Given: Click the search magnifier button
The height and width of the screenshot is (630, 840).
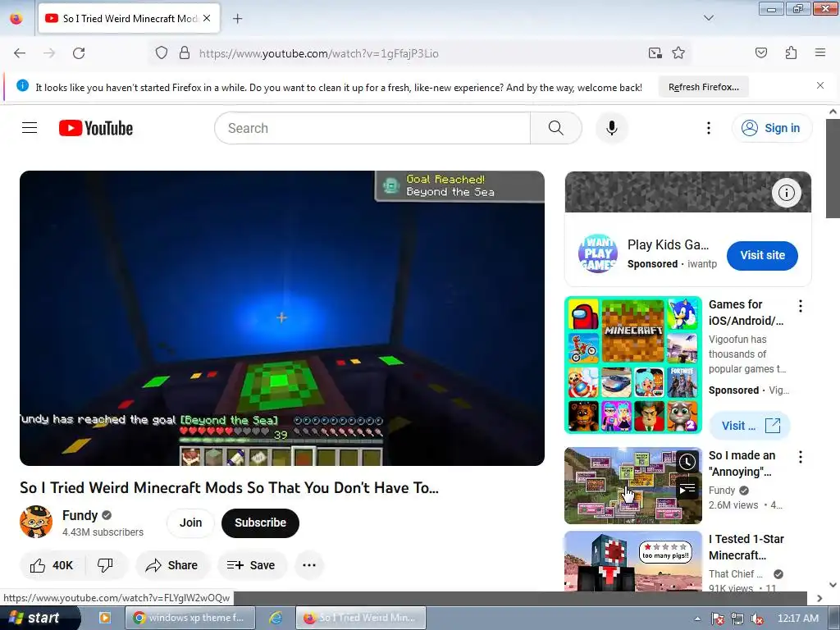Looking at the screenshot, I should [x=556, y=128].
